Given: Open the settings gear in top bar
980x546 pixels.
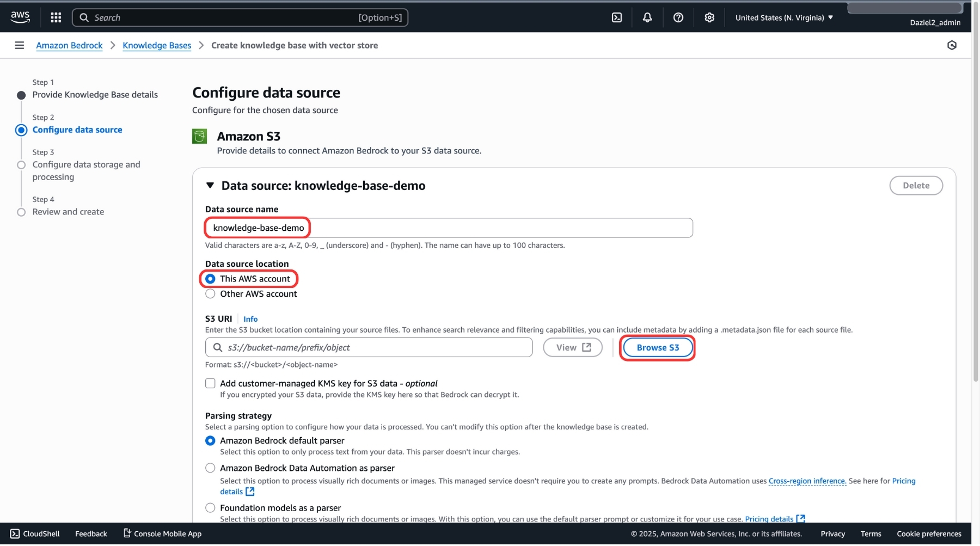Looking at the screenshot, I should [x=709, y=17].
